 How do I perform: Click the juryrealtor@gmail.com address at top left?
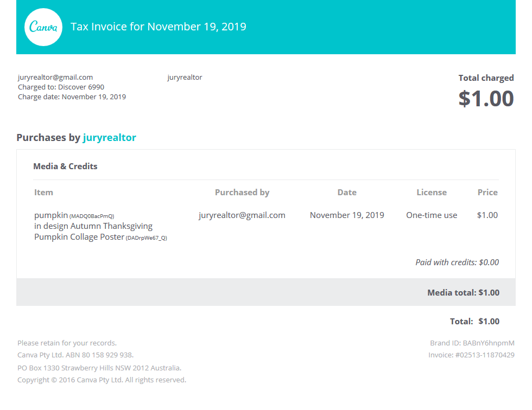55,77
